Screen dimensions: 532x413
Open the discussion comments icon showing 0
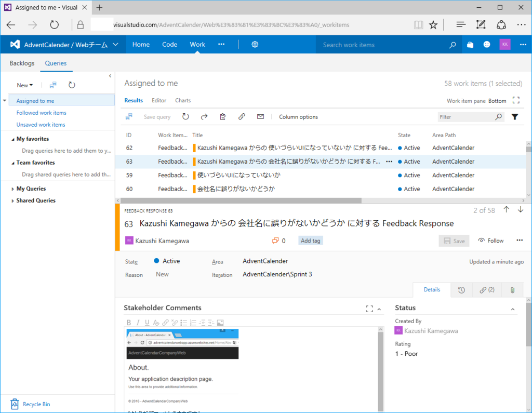[x=275, y=241]
